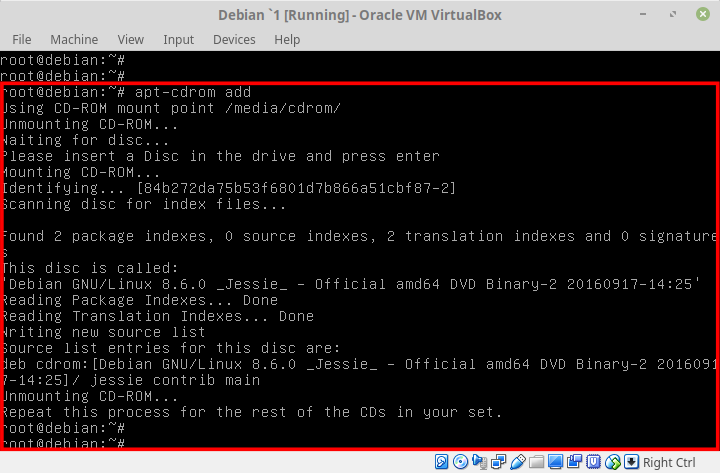Image resolution: width=720 pixels, height=473 pixels.
Task: Open the audio settings status icon
Action: click(479, 462)
